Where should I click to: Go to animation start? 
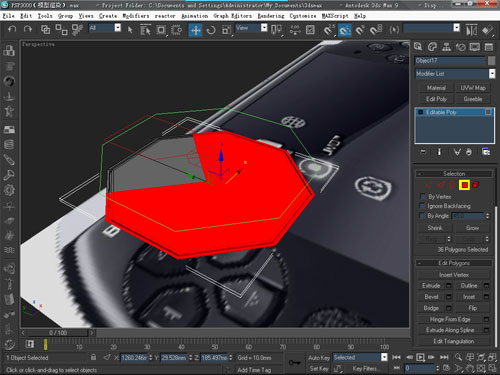(x=396, y=357)
